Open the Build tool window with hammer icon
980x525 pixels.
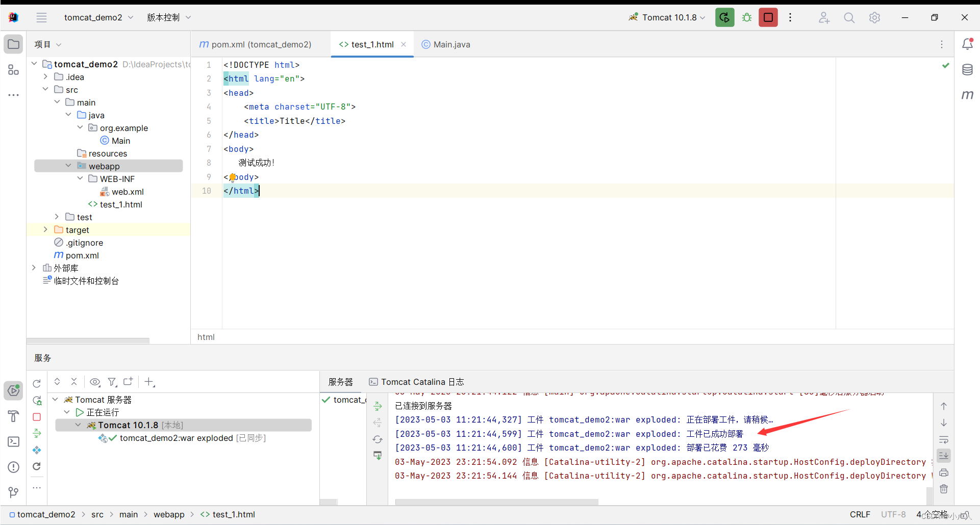point(13,416)
